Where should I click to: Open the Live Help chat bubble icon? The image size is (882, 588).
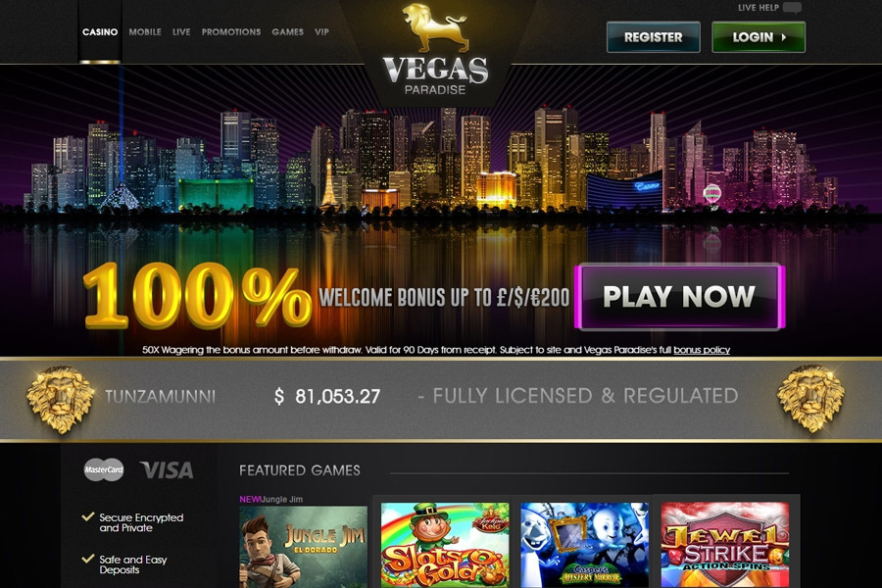(x=792, y=8)
